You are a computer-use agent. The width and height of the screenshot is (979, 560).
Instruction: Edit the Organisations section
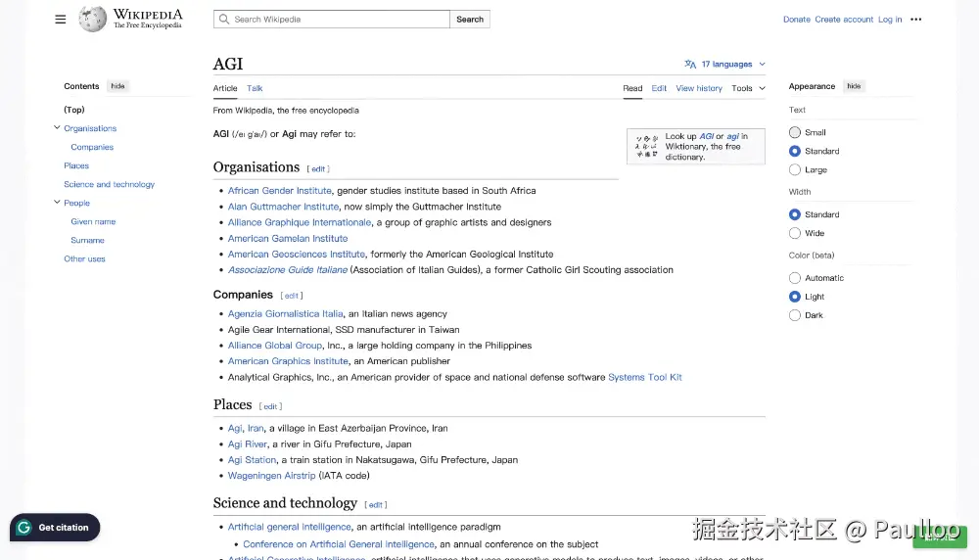coord(318,169)
